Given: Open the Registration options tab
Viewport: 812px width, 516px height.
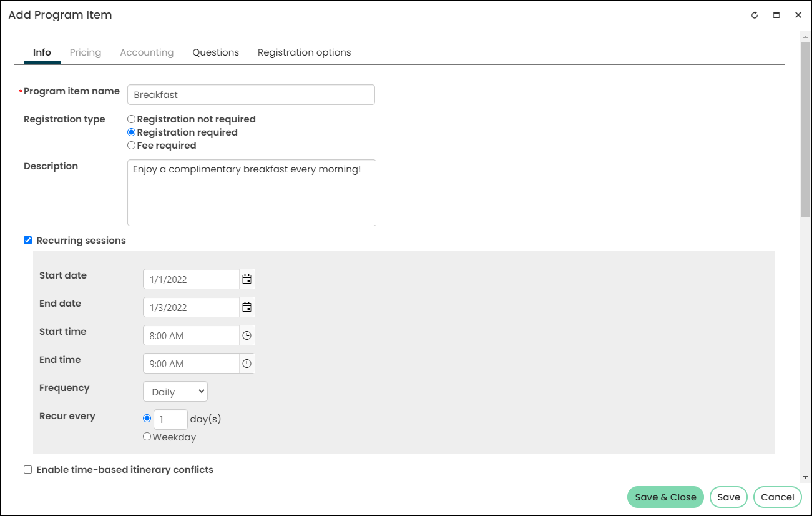Looking at the screenshot, I should click(x=304, y=52).
